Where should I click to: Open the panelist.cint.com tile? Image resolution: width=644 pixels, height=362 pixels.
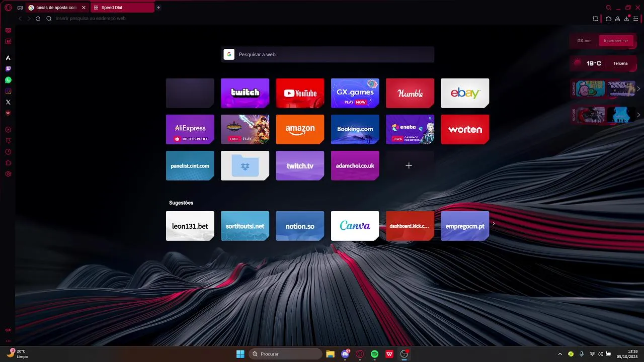point(190,165)
